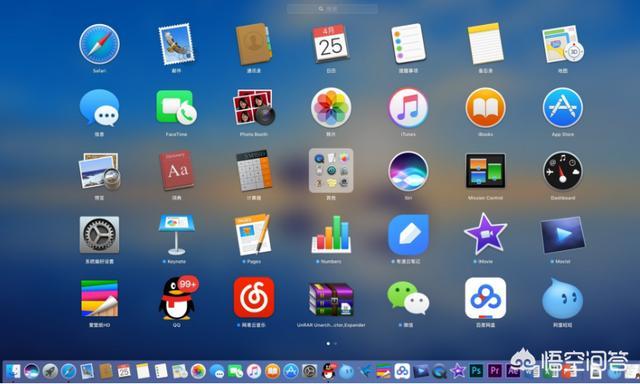Open Photos from the Dock
This screenshot has width=640, height=384.
point(198,371)
